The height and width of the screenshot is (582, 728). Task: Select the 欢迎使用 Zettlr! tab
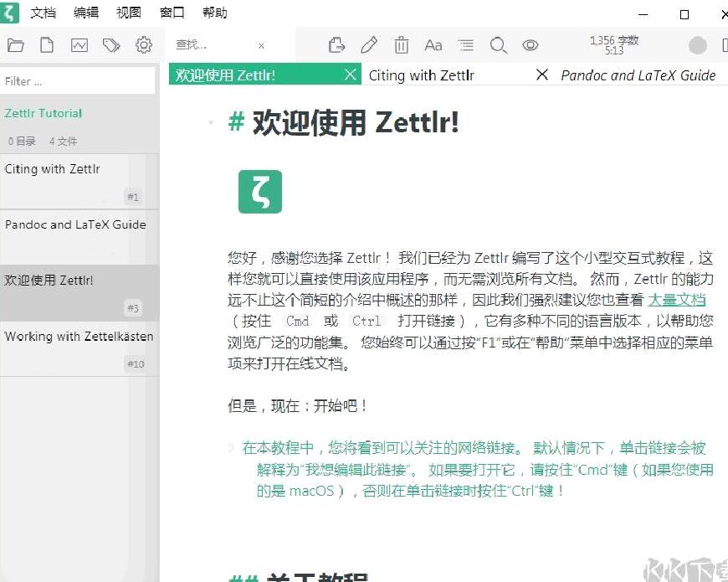pos(225,75)
